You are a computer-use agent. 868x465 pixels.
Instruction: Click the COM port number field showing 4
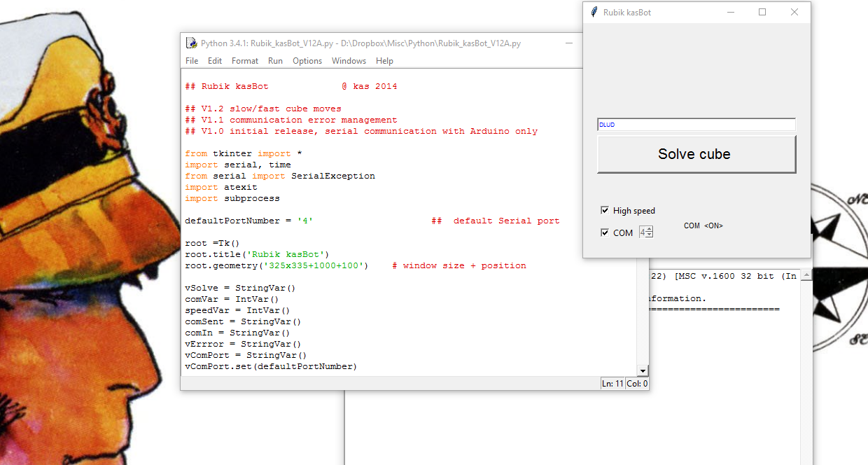[x=642, y=232]
